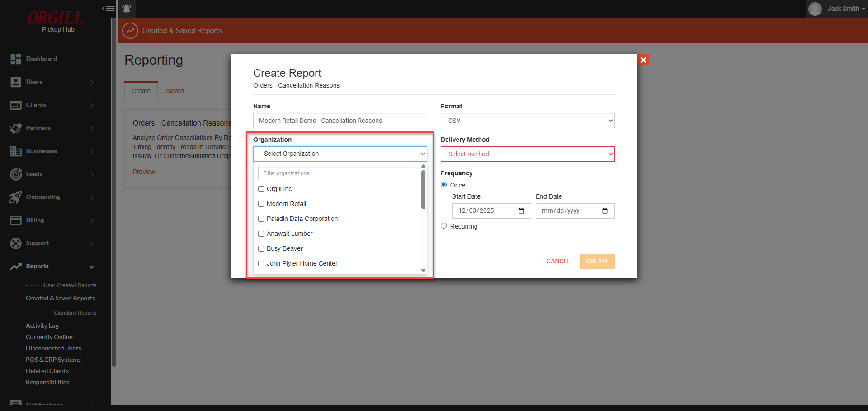Click the Leads target icon

[x=16, y=174]
